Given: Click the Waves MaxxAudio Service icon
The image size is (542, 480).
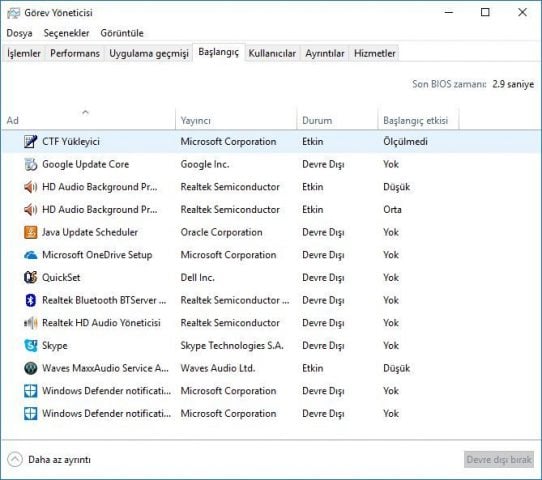Looking at the screenshot, I should click(x=30, y=368).
